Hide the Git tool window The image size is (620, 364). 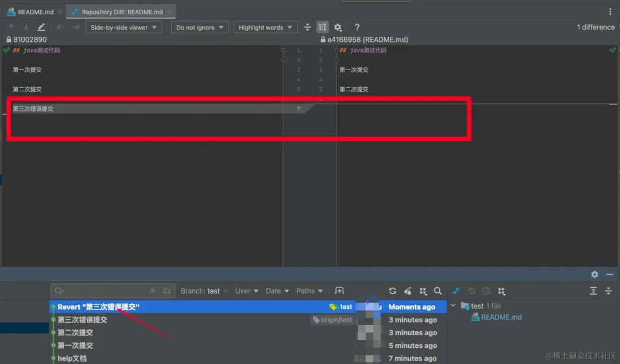[609, 274]
